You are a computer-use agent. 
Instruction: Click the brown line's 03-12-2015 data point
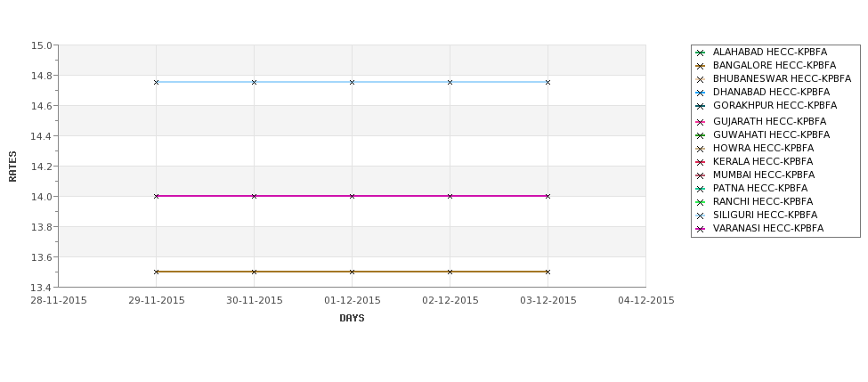click(x=548, y=272)
